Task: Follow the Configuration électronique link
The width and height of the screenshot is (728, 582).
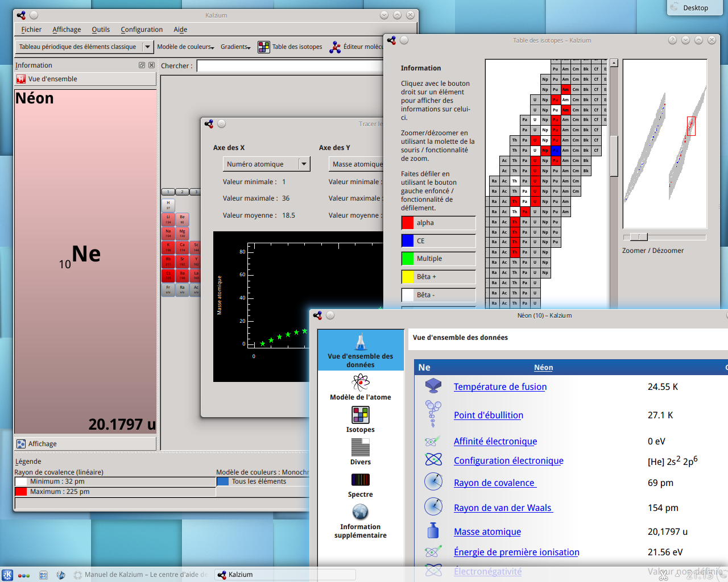Action: coord(508,461)
